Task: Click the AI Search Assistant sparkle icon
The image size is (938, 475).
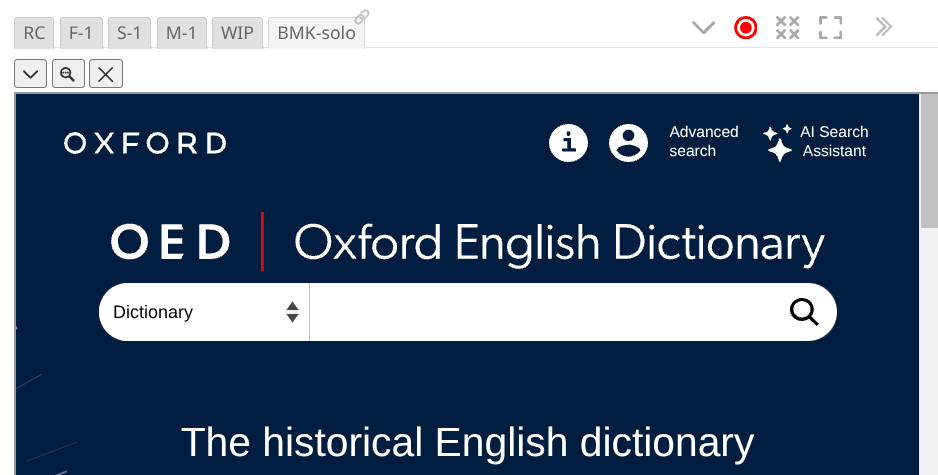Action: (778, 142)
